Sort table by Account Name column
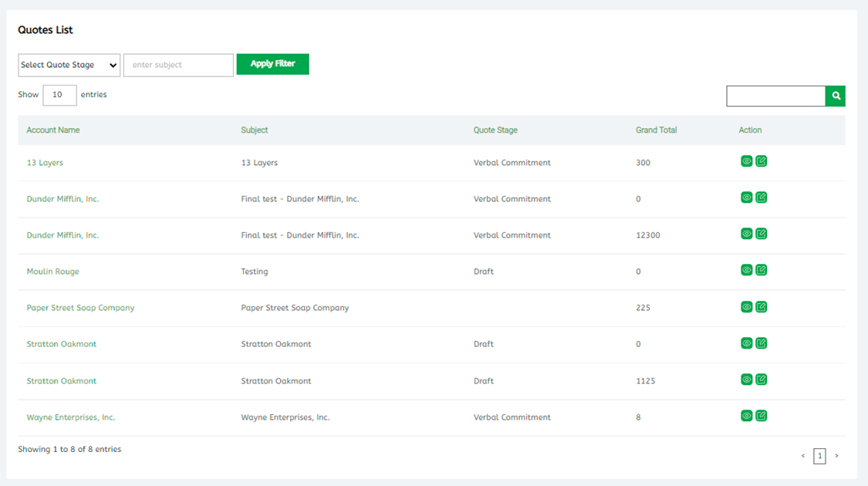This screenshot has height=486, width=868. (x=53, y=130)
